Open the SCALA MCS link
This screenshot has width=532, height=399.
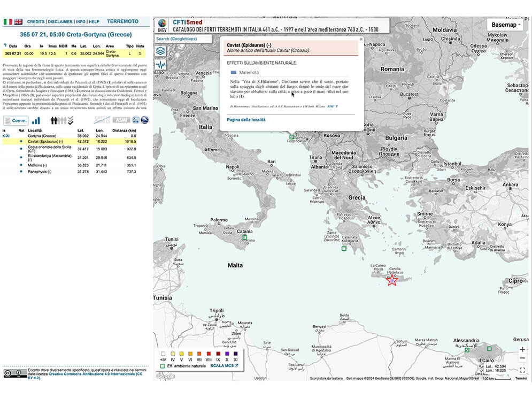pos(224,366)
